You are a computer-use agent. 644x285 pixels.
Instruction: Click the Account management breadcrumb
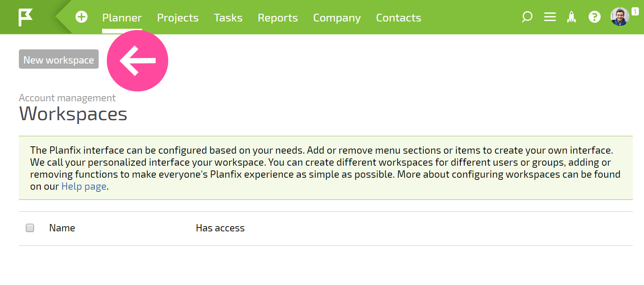point(67,98)
